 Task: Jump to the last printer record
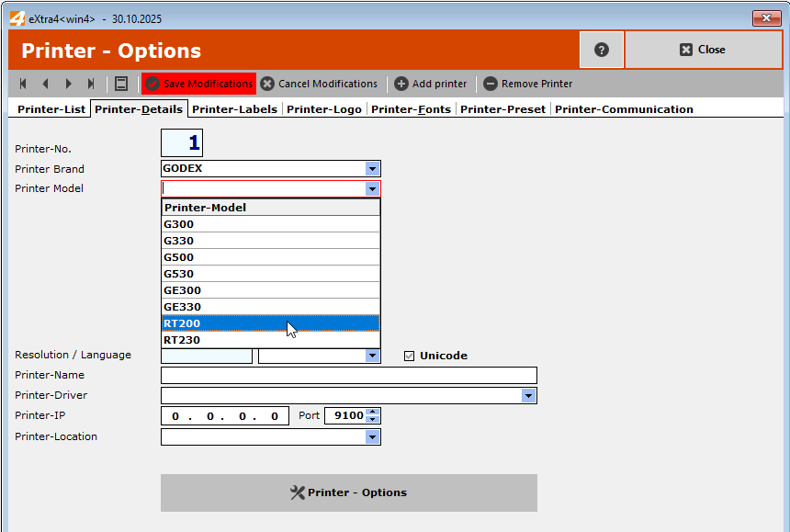point(91,84)
